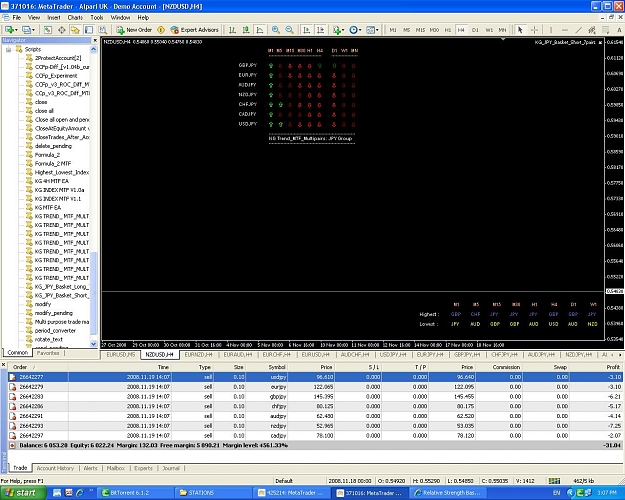The height and width of the screenshot is (500, 625).
Task: Open the Periods clock icon
Action: pos(353,30)
